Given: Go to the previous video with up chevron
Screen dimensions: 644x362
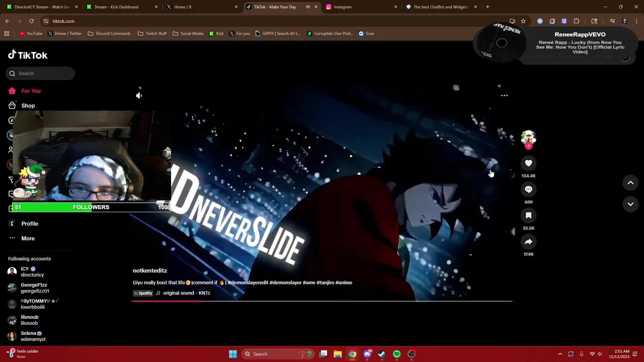Looking at the screenshot, I should (630, 183).
